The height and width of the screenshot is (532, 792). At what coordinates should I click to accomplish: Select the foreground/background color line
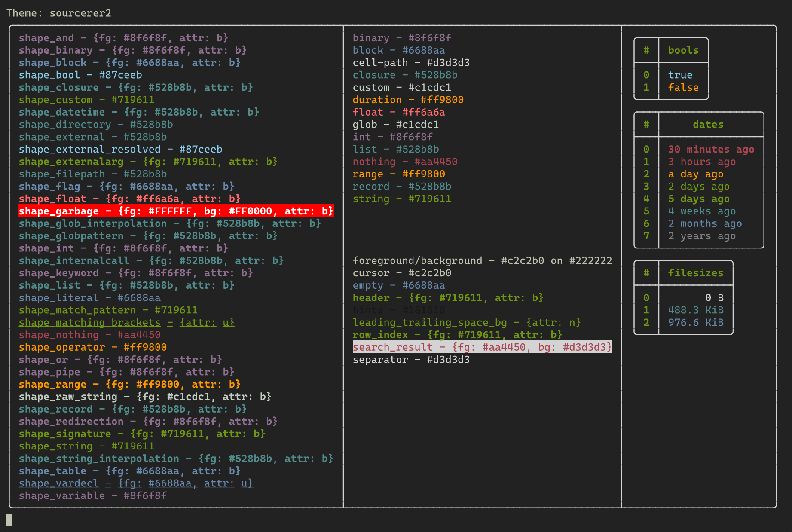pyautogui.click(x=482, y=261)
